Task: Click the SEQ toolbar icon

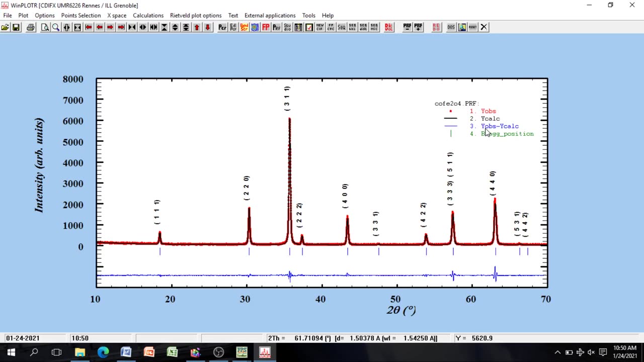Action: click(342, 27)
